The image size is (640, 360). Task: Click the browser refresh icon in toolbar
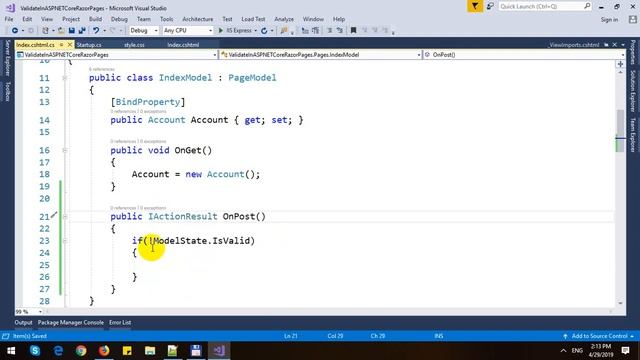[264, 31]
